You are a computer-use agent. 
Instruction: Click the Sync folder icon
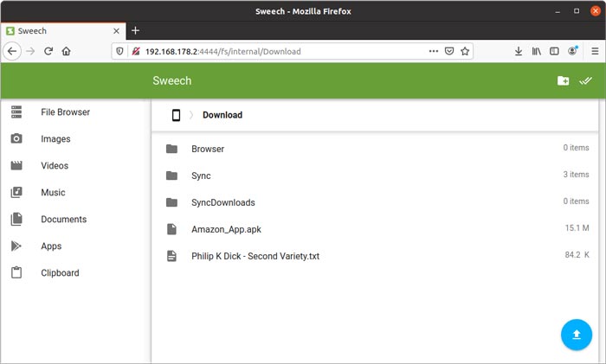(171, 176)
